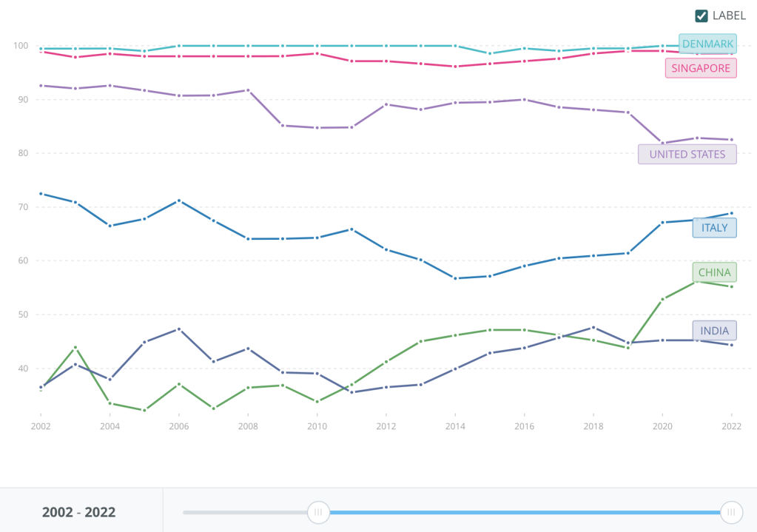Click the right handle of year slider
This screenshot has width=757, height=532.
pos(731,512)
